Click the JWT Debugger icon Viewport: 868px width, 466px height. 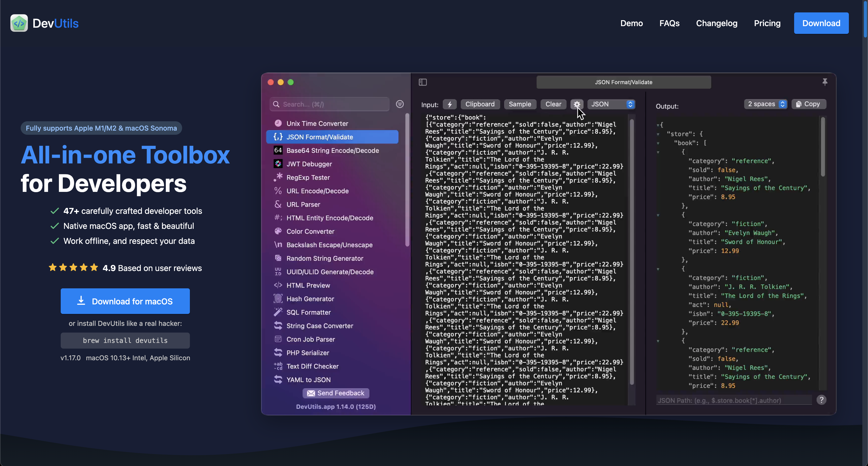click(x=278, y=163)
